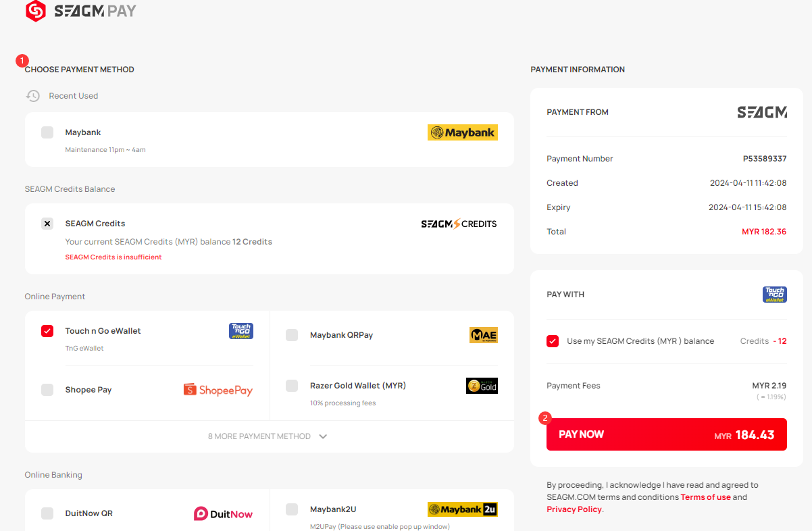Open the Terms of use link

(x=706, y=497)
